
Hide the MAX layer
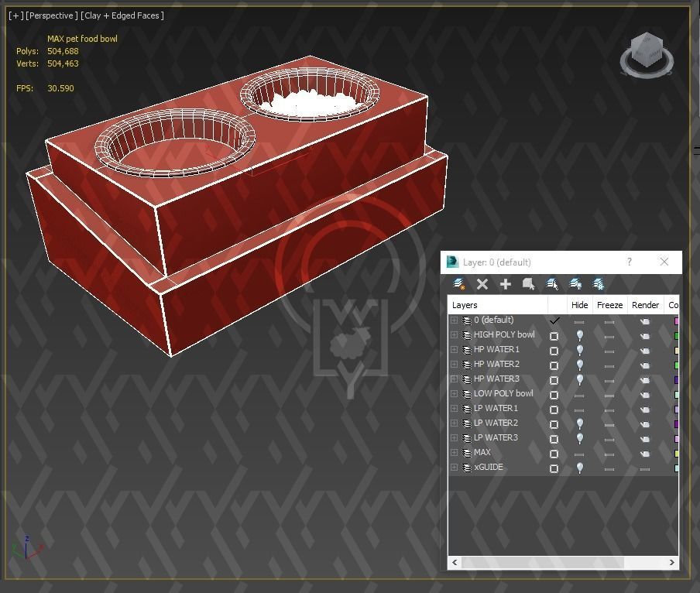[x=579, y=454]
